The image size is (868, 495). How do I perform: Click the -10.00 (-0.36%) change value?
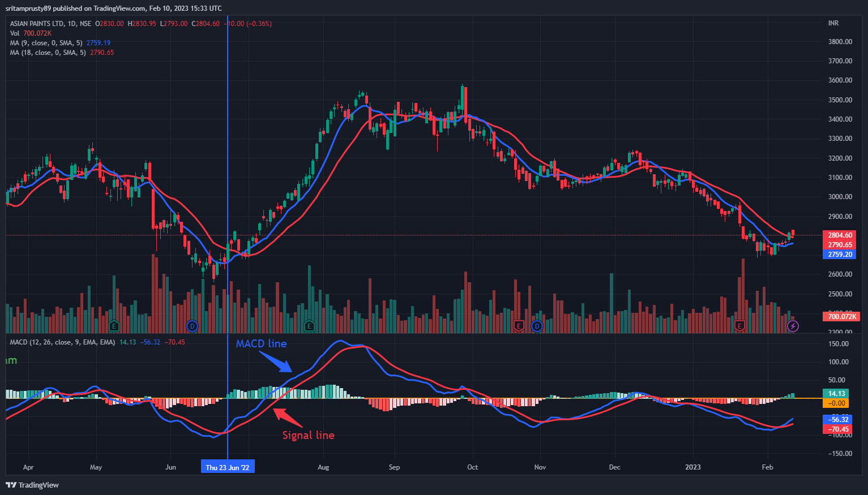(x=248, y=24)
